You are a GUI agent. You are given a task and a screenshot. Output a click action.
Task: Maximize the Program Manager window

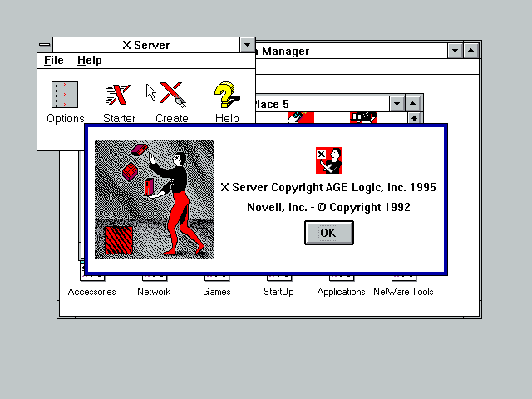pyautogui.click(x=471, y=51)
